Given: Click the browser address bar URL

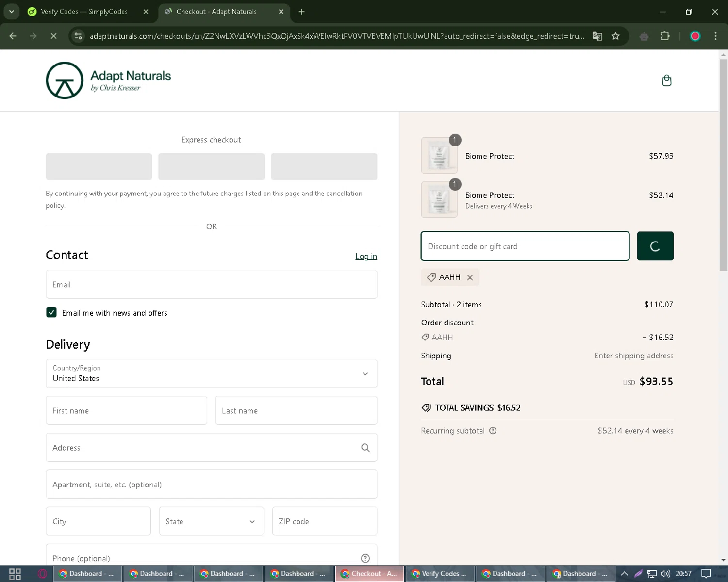Looking at the screenshot, I should click(x=337, y=36).
